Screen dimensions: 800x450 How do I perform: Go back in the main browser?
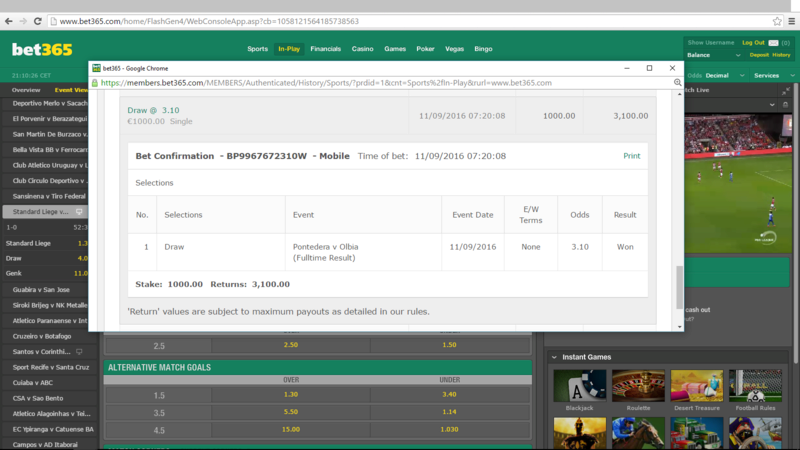[9, 21]
